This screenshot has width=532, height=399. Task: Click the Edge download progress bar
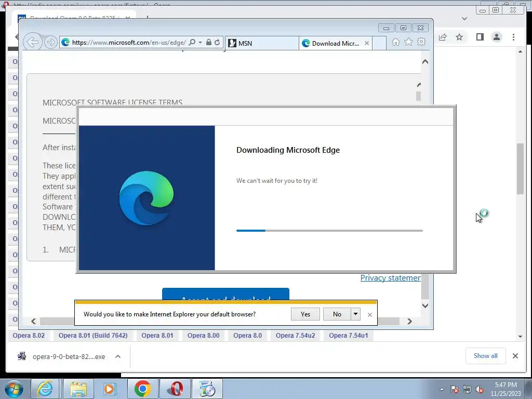329,231
